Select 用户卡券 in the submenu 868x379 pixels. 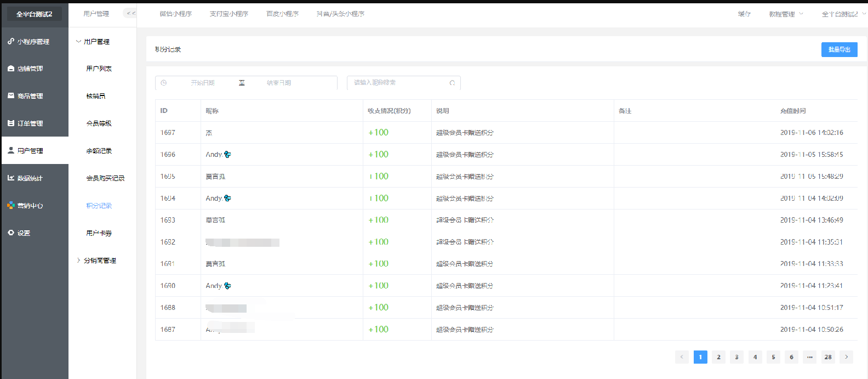click(99, 233)
